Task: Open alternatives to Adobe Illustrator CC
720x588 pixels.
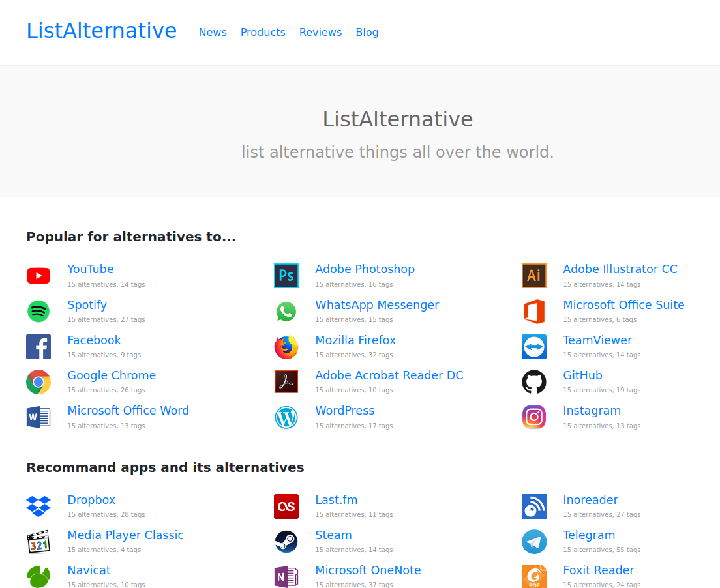Action: [x=620, y=269]
